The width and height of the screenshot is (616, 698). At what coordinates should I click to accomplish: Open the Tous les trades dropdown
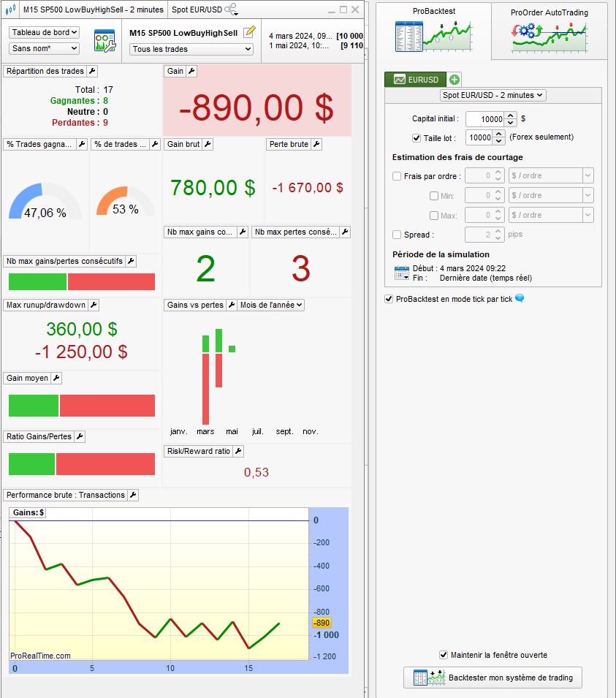point(191,49)
